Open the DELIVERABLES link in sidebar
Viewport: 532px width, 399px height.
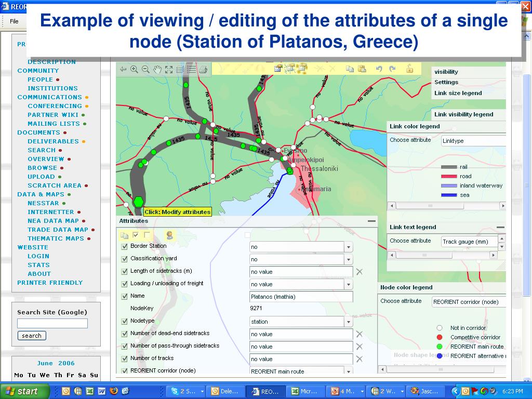tap(53, 141)
